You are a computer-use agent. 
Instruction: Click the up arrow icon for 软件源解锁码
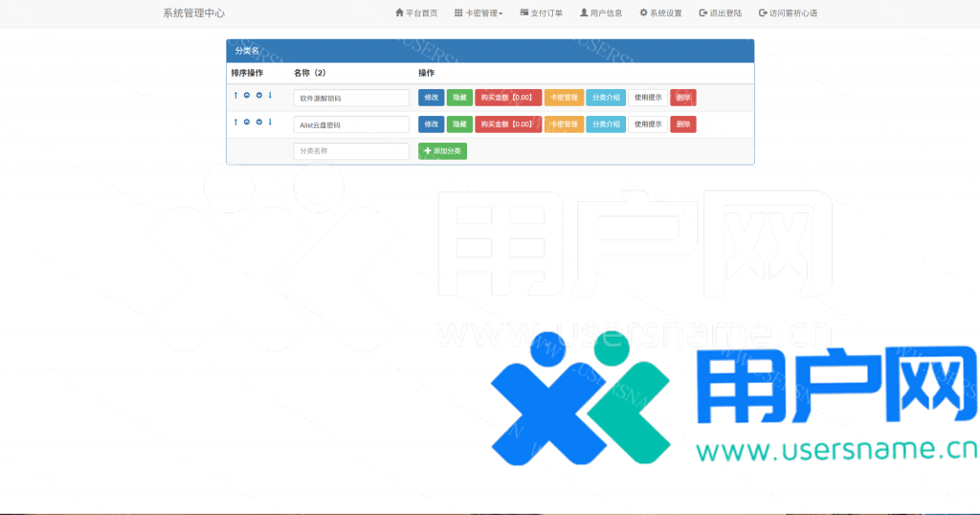click(x=235, y=95)
